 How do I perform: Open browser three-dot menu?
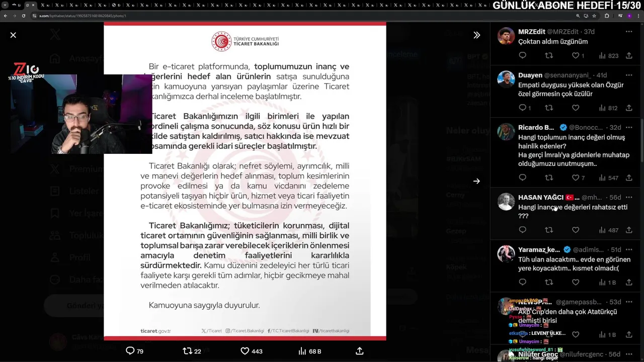click(639, 16)
